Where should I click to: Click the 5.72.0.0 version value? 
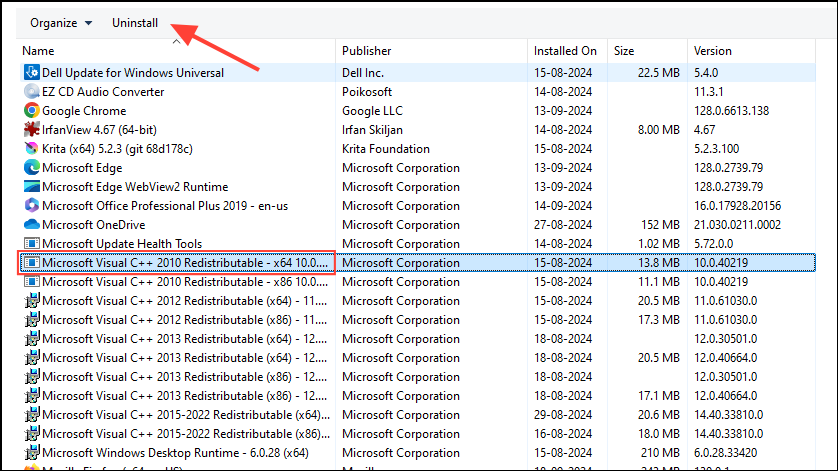point(713,244)
